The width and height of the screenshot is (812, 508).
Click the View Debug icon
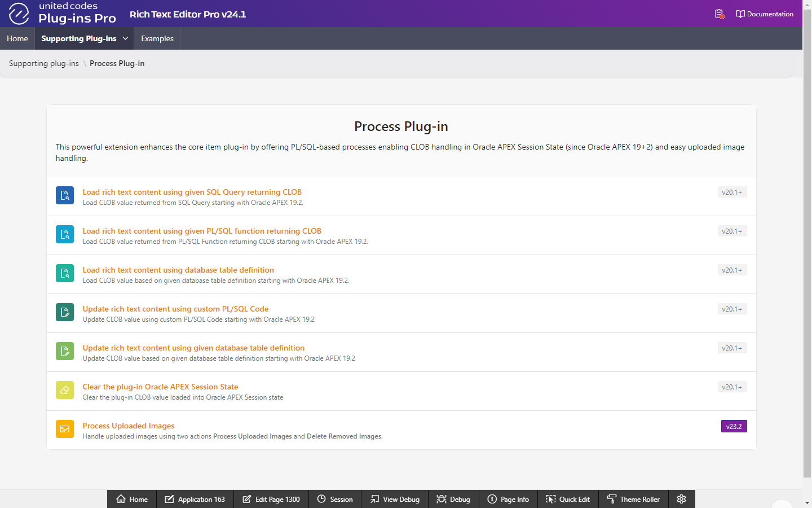pyautogui.click(x=374, y=499)
